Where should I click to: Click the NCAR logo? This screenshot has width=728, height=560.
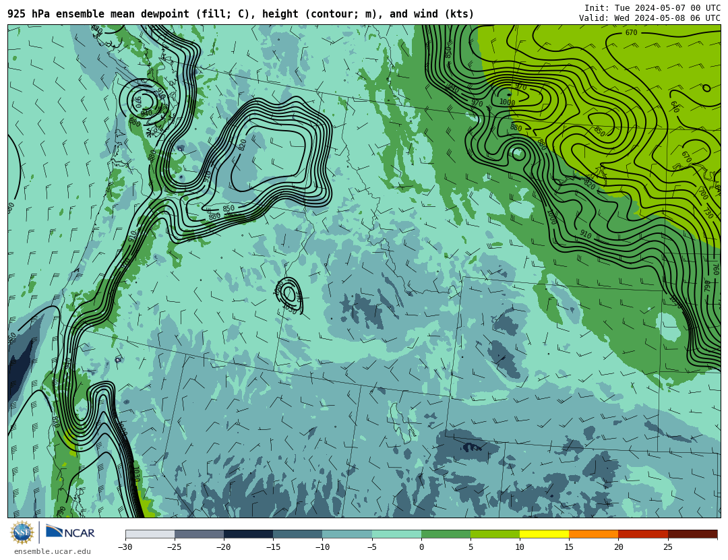[x=70, y=532]
